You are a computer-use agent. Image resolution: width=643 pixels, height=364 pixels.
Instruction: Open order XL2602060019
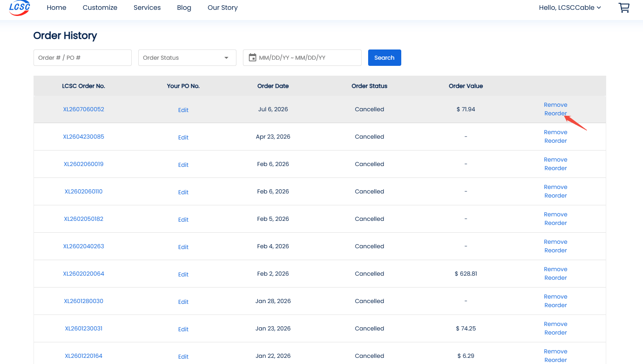click(x=83, y=164)
